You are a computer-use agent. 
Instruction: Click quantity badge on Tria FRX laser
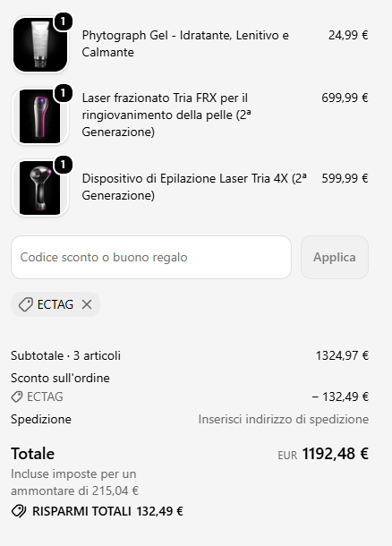tap(63, 93)
